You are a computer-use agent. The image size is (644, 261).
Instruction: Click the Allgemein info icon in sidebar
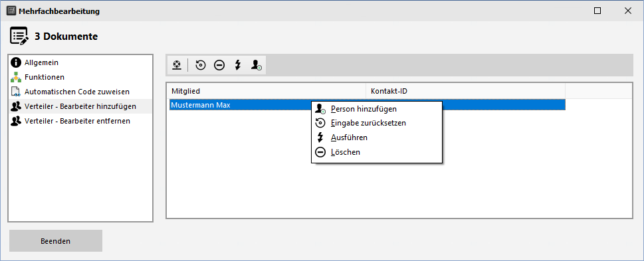[17, 62]
